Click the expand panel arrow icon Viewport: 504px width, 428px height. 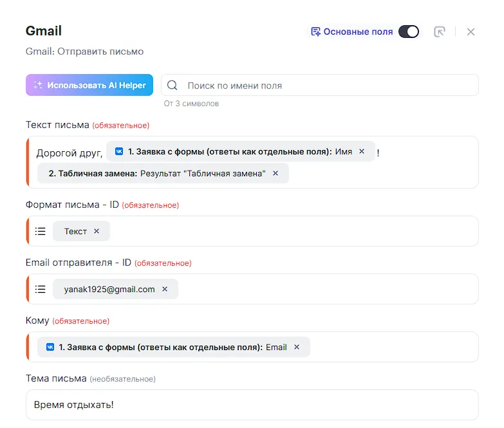point(440,32)
